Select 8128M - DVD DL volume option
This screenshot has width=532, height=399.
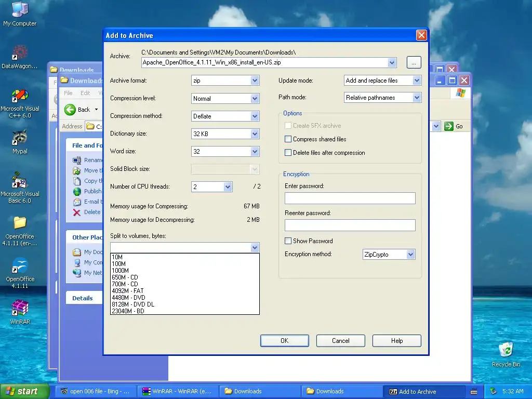point(185,304)
